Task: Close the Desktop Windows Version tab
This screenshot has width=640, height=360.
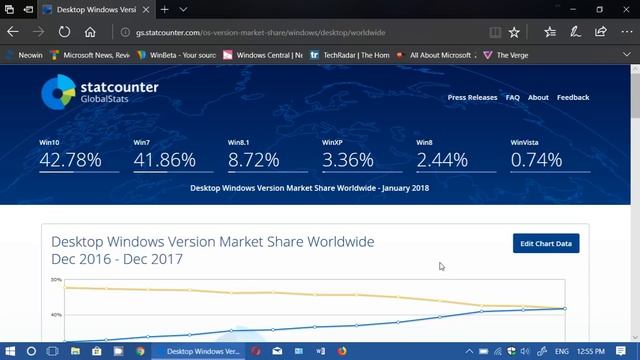Action: [x=146, y=9]
